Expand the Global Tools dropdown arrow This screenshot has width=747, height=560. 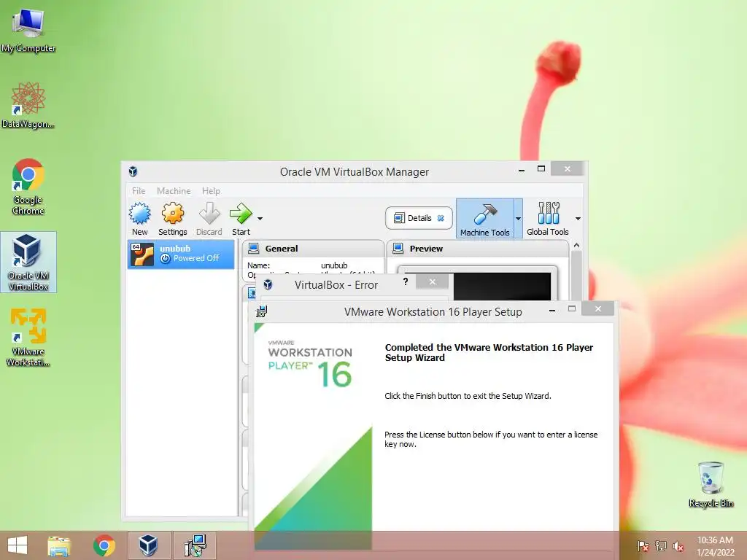tap(578, 219)
